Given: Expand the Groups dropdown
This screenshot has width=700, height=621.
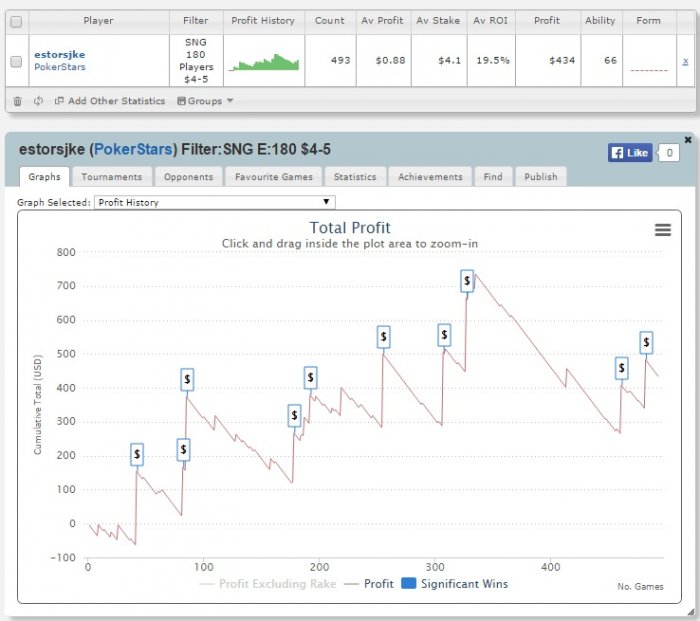Looking at the screenshot, I should [x=205, y=101].
